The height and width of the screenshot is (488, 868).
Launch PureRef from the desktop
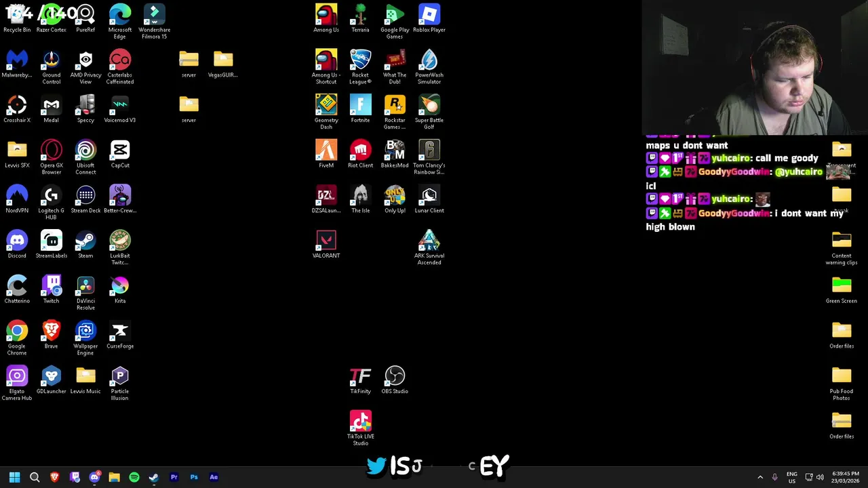85,19
